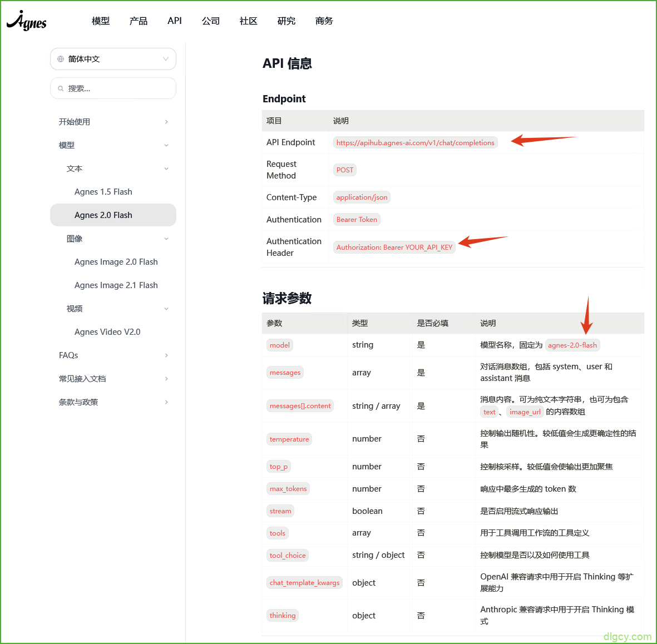Expand the 常见接入文档 sidebar section
Screen dimensions: 657x644
pyautogui.click(x=113, y=379)
